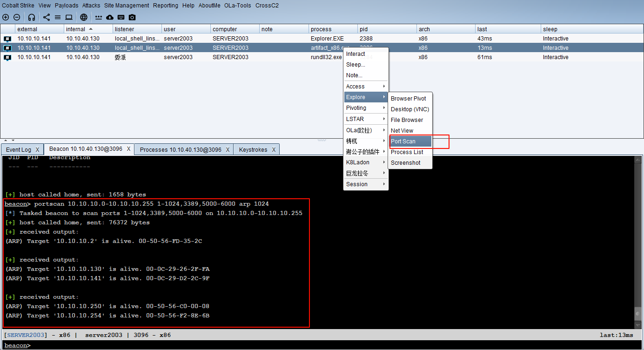The width and height of the screenshot is (644, 350).
Task: Click the minus disconnect icon in toolbar
Action: (x=17, y=17)
